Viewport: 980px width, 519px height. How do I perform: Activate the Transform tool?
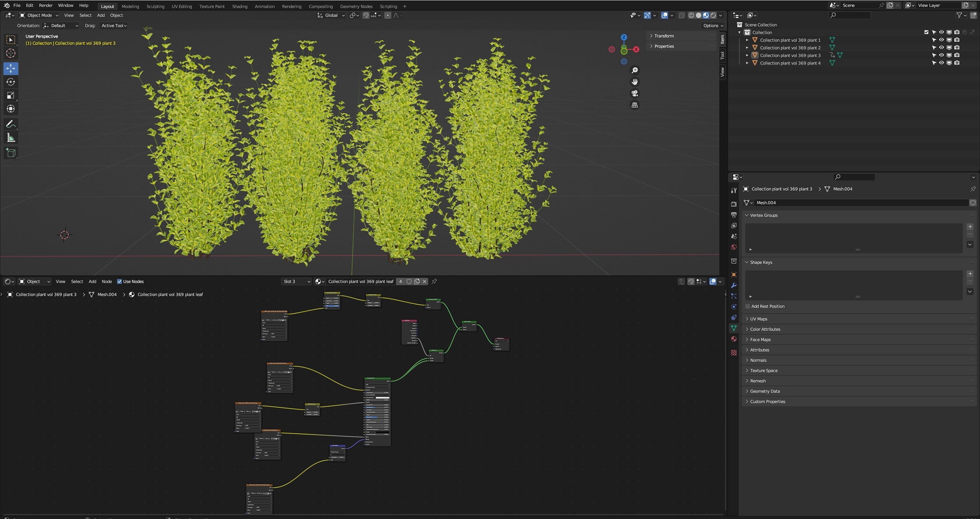[x=11, y=109]
